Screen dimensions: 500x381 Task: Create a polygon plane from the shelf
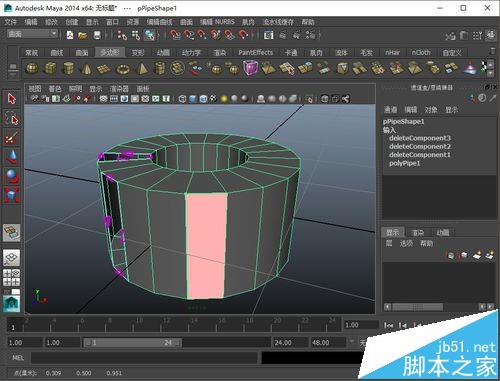(104, 69)
